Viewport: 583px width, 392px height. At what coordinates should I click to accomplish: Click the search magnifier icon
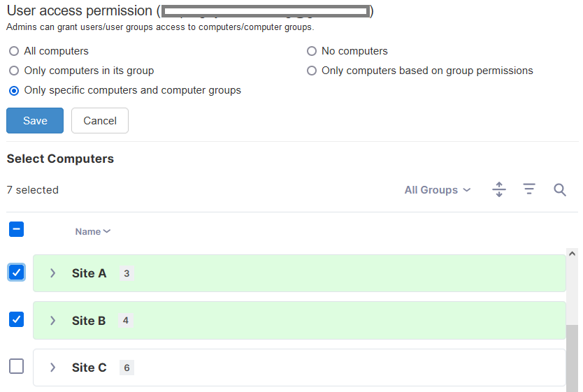coord(560,189)
